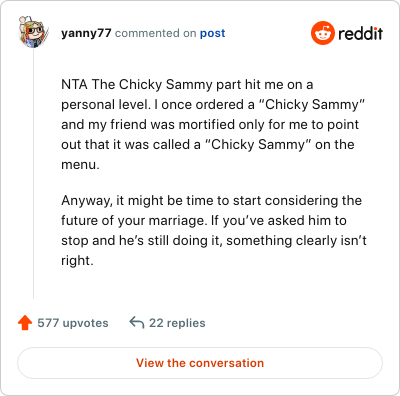Screen dimensions: 400x396
Task: Click the word NTA in comment
Action: [74, 85]
